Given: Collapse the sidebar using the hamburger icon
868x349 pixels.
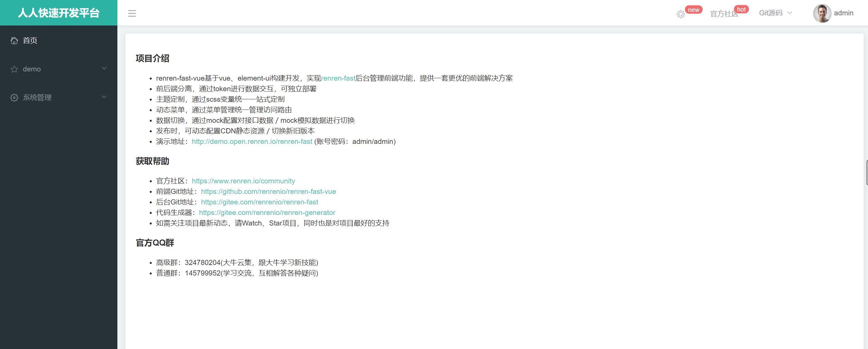Looking at the screenshot, I should pyautogui.click(x=132, y=14).
